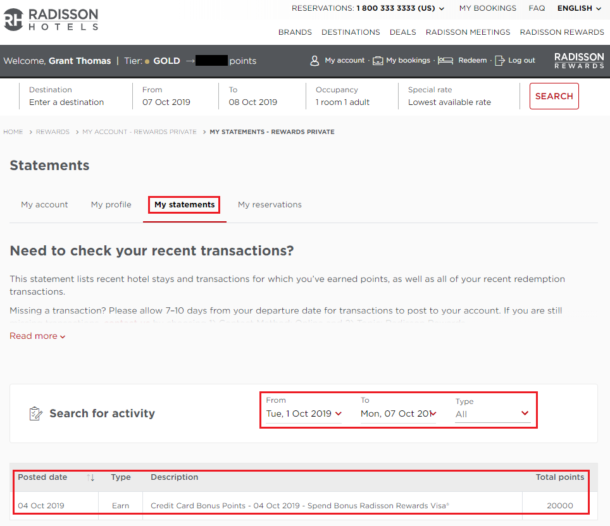This screenshot has height=526, width=610.
Task: Click the My account person icon
Action: pos(314,61)
